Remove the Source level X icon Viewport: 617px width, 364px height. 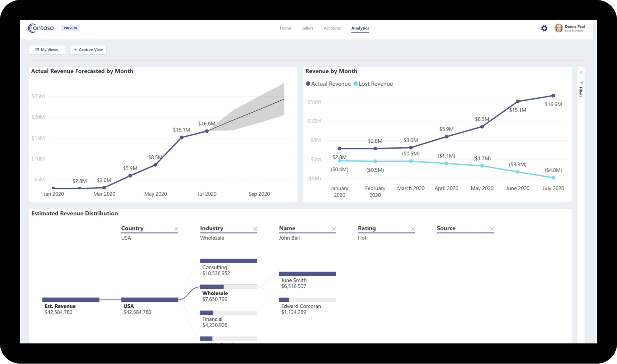[492, 229]
